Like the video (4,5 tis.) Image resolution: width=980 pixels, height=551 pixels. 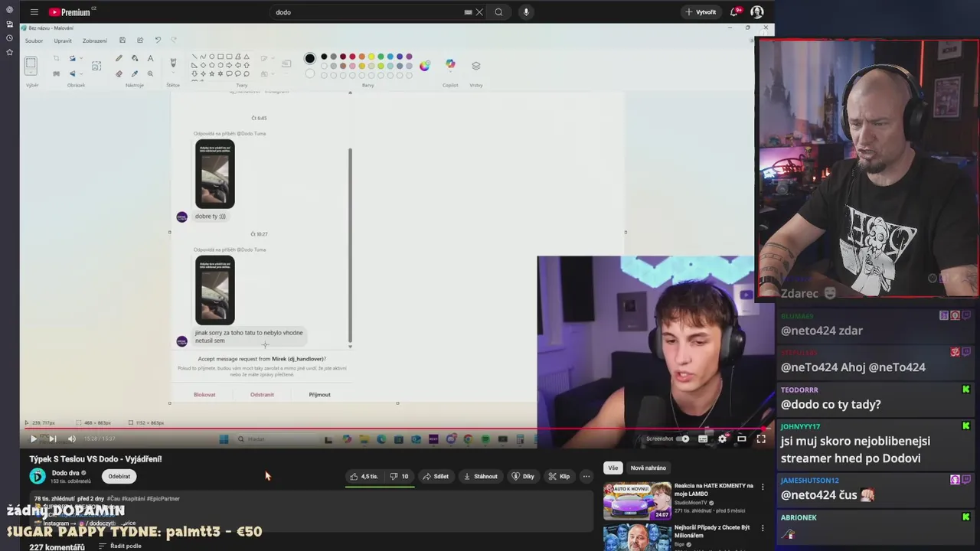click(x=364, y=476)
